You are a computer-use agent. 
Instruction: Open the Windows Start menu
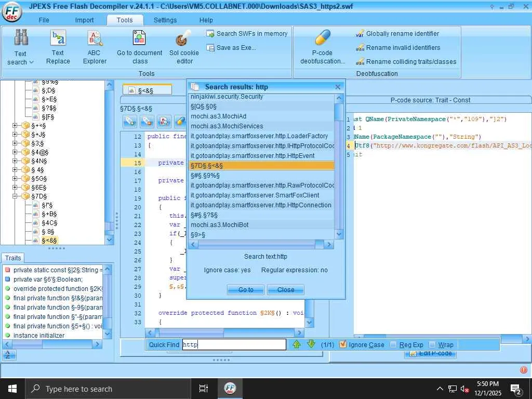12,389
